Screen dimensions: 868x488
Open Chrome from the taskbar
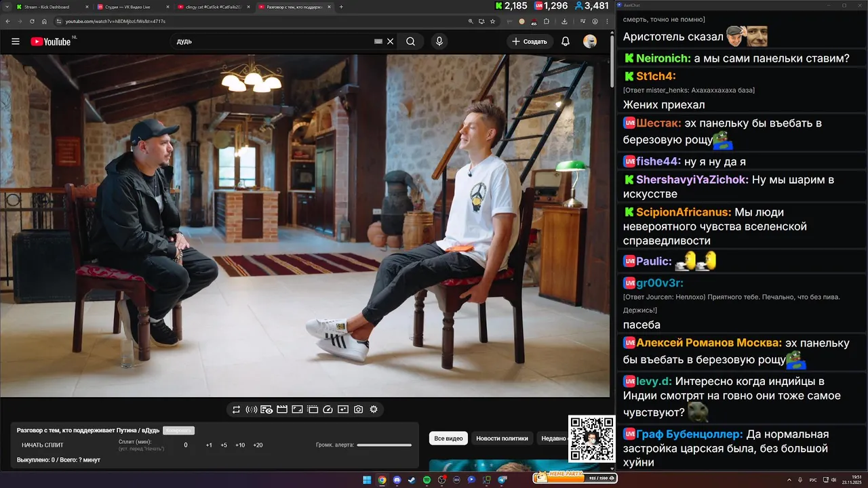pos(382,480)
